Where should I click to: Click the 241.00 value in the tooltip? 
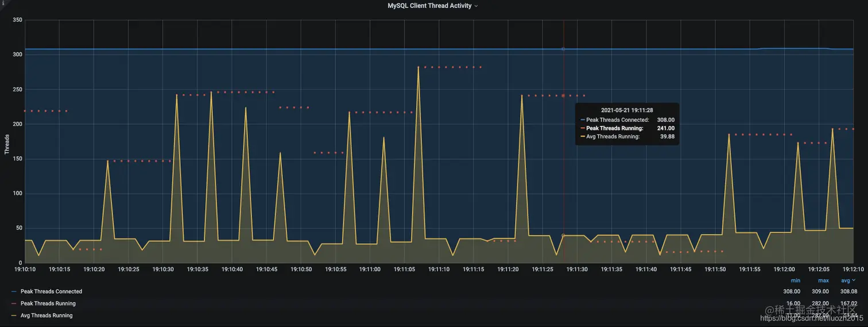pos(665,128)
